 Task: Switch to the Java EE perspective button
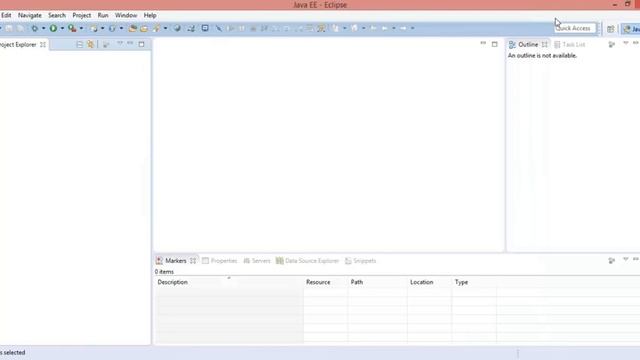click(631, 29)
